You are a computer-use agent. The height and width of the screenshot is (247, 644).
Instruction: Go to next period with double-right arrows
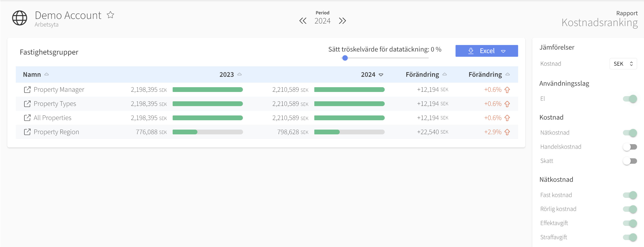(342, 21)
